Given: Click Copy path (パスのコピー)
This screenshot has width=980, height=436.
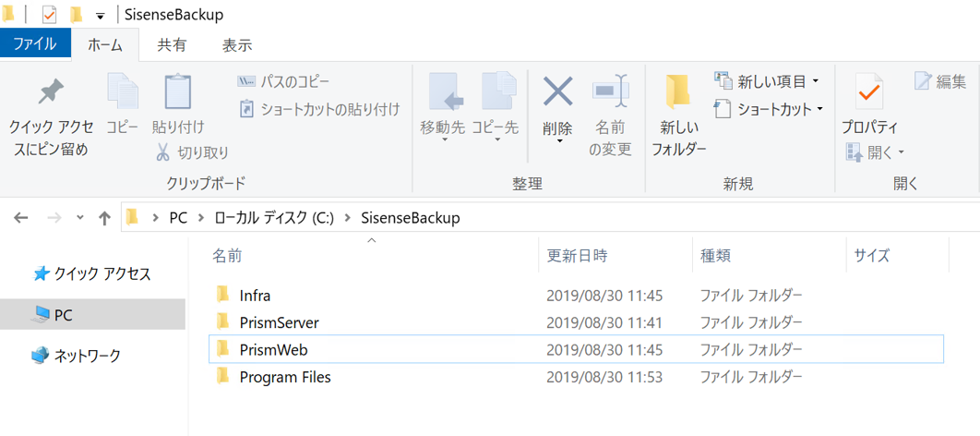Looking at the screenshot, I should (x=283, y=82).
